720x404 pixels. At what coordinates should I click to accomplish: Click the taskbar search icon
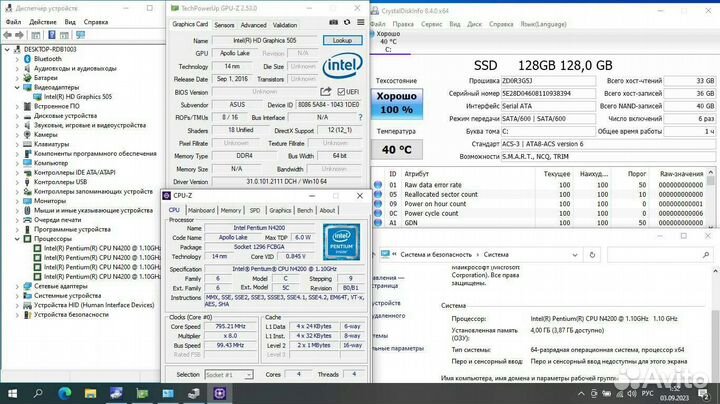[x=38, y=393]
